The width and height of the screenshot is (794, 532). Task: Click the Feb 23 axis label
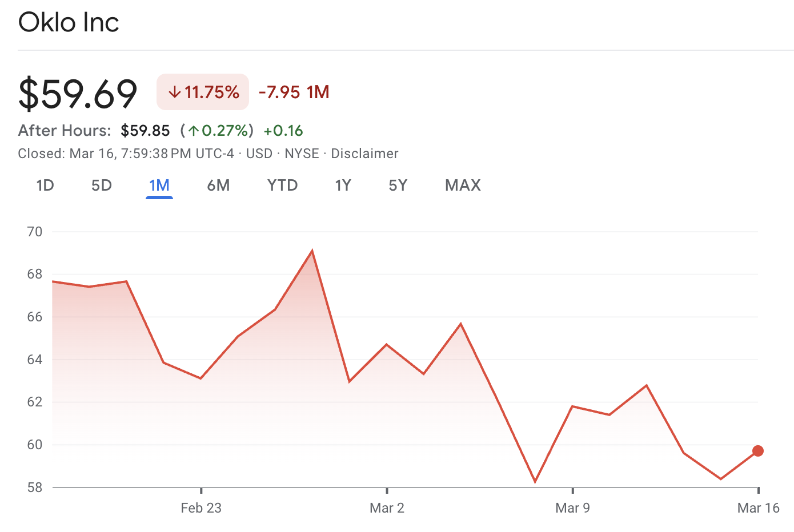201,507
